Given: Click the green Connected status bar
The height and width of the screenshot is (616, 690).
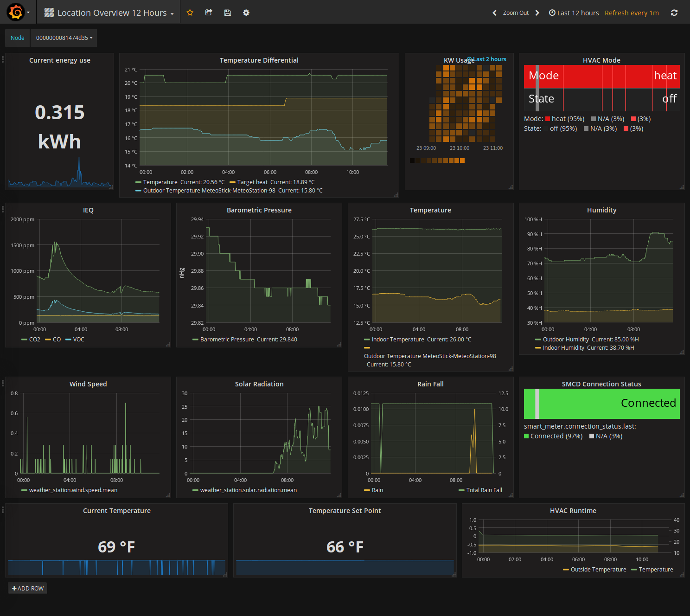Looking at the screenshot, I should tap(601, 404).
